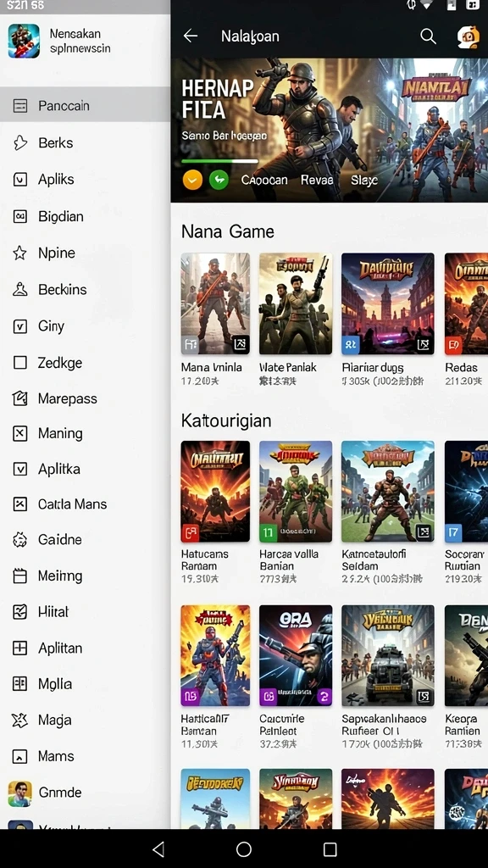
Task: Open the Rlarilar dugs game thumbnail
Action: 387,303
